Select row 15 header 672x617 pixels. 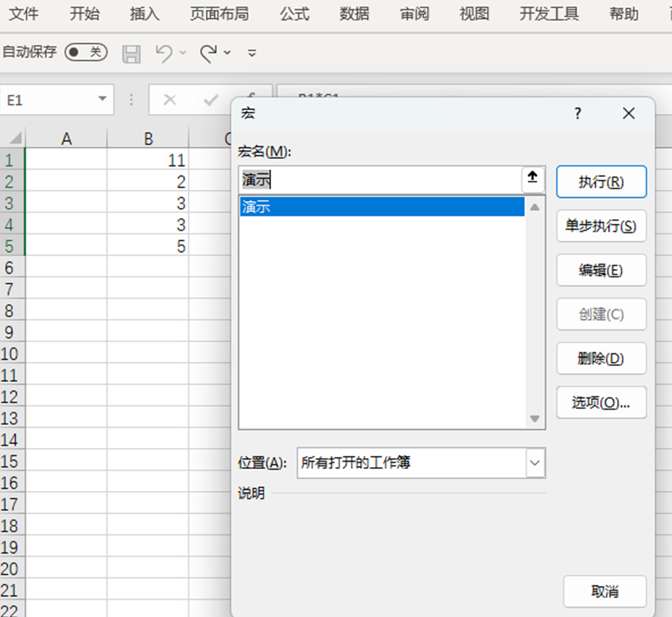[12, 461]
